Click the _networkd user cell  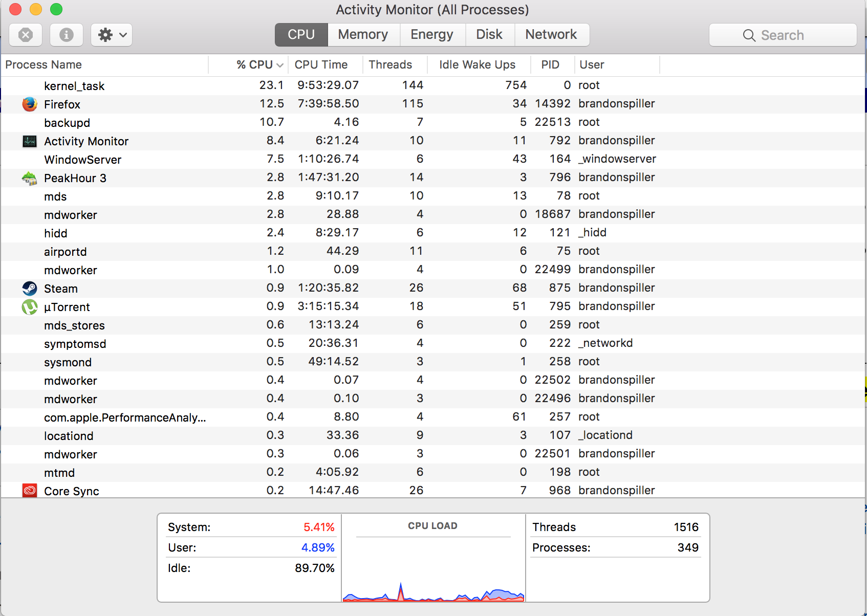pyautogui.click(x=605, y=343)
